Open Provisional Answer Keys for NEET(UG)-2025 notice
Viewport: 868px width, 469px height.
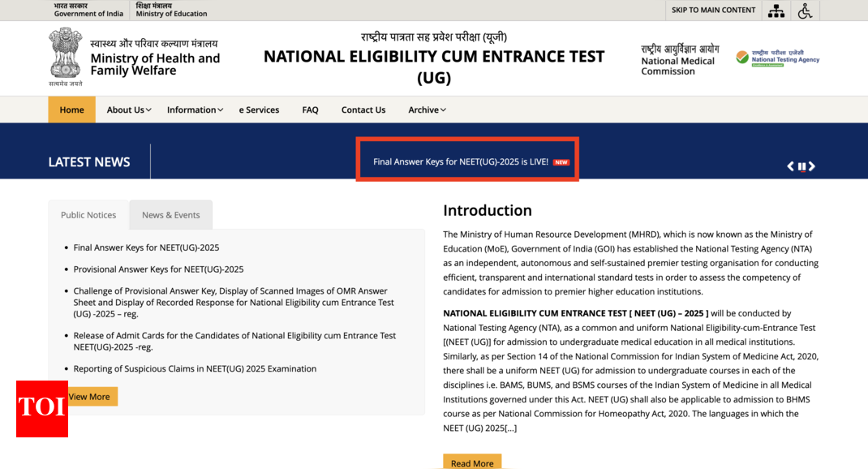coord(158,269)
